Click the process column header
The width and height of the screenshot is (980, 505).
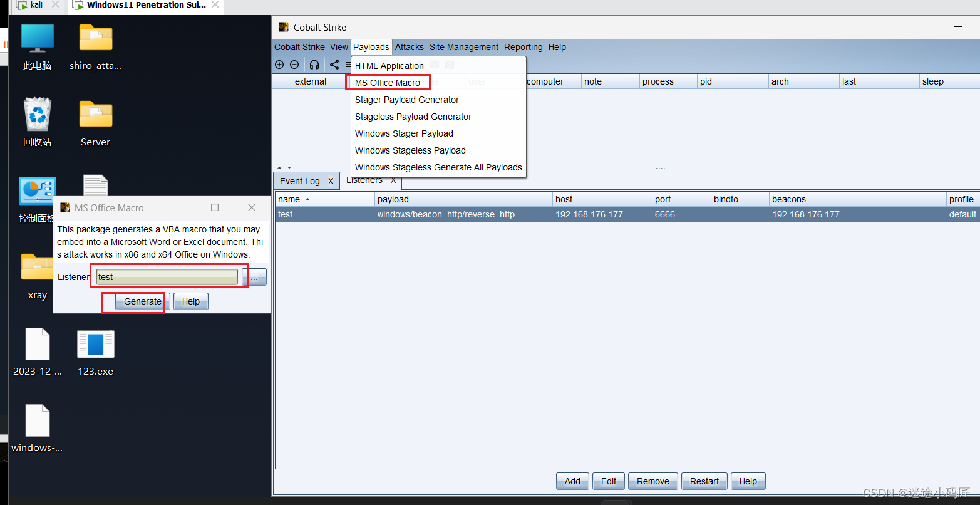pyautogui.click(x=668, y=81)
